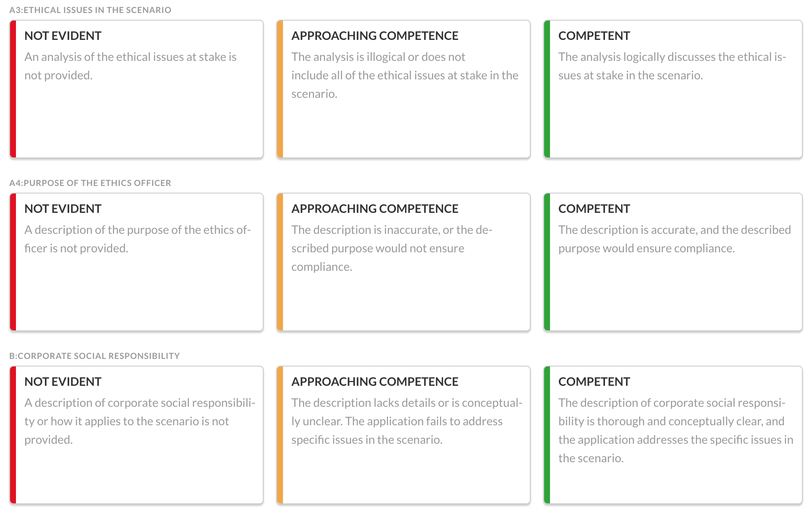Select Corporate Social Responsibility Approaching Competence card
The width and height of the screenshot is (812, 513).
click(x=403, y=435)
